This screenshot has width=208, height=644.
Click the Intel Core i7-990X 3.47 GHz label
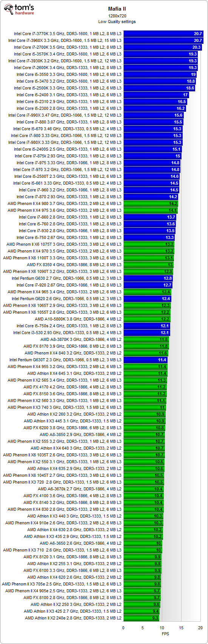[x=65, y=115]
